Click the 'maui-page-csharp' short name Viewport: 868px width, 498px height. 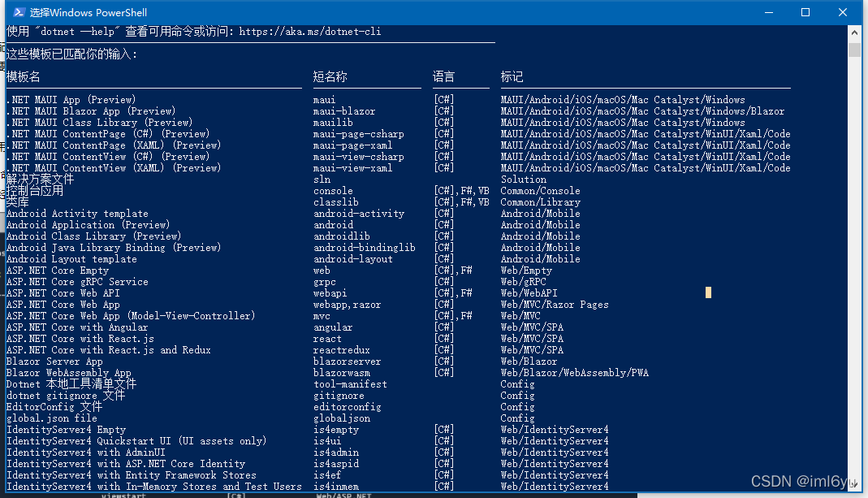click(359, 134)
